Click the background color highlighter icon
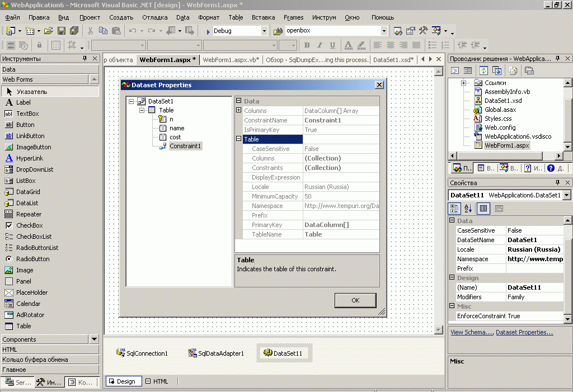The height and width of the screenshot is (392, 573). [x=361, y=45]
